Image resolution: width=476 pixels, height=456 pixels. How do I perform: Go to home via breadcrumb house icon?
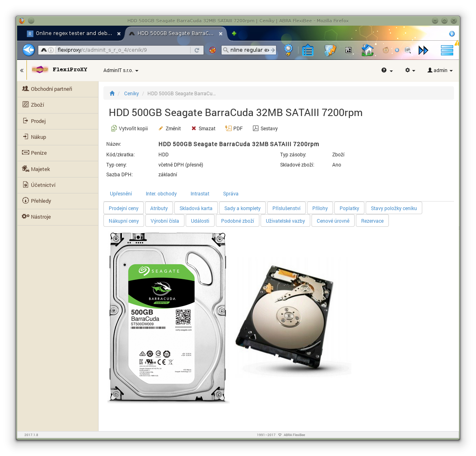pyautogui.click(x=112, y=94)
